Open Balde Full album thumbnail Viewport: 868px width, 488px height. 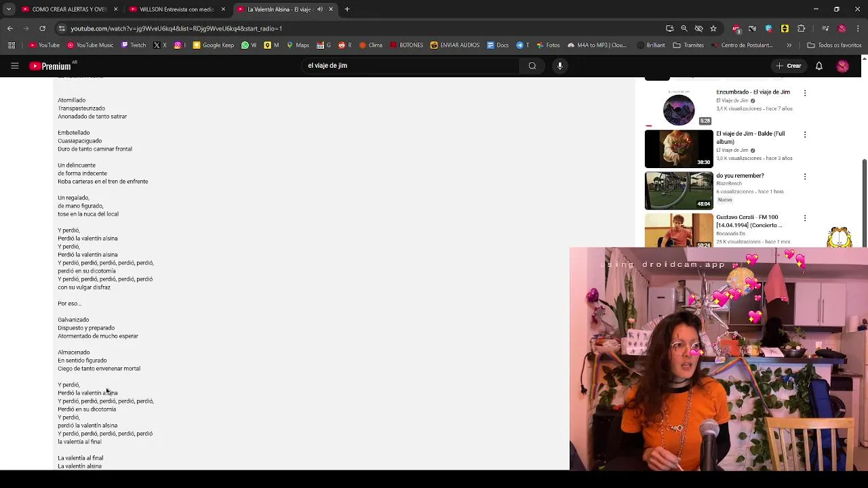pos(679,148)
